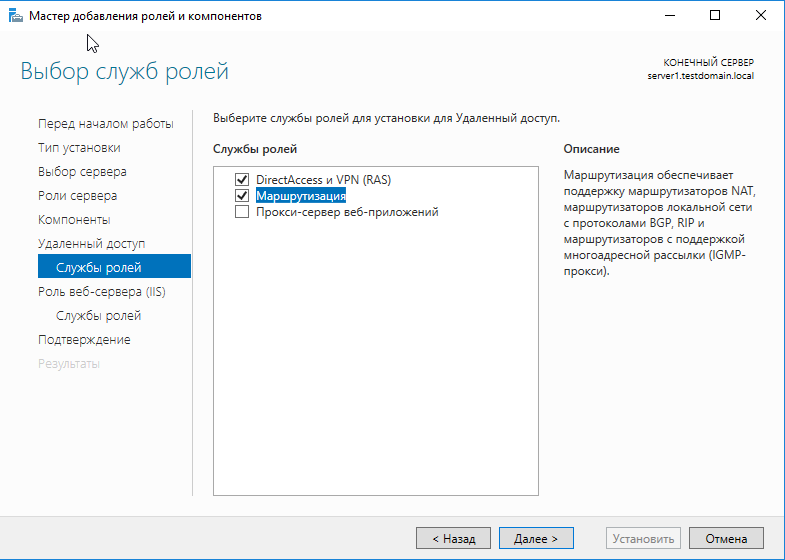This screenshot has height=560, width=785.
Task: Click the wizard icon in title bar
Action: [x=13, y=15]
